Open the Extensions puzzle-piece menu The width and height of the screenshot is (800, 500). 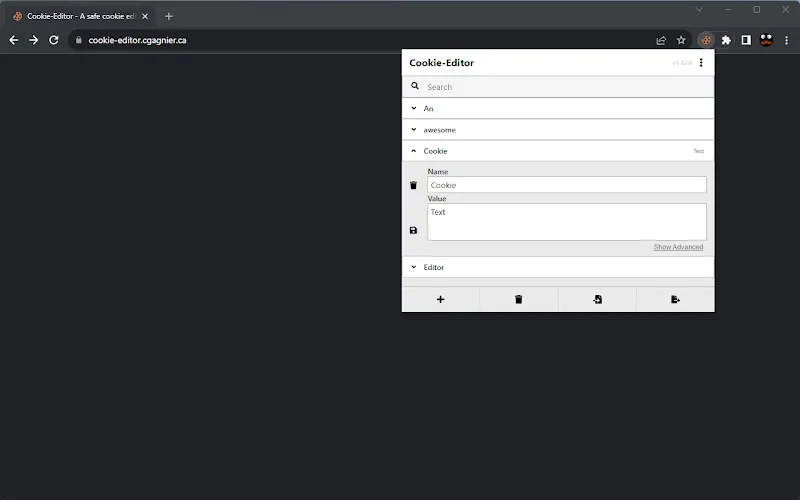coord(726,40)
